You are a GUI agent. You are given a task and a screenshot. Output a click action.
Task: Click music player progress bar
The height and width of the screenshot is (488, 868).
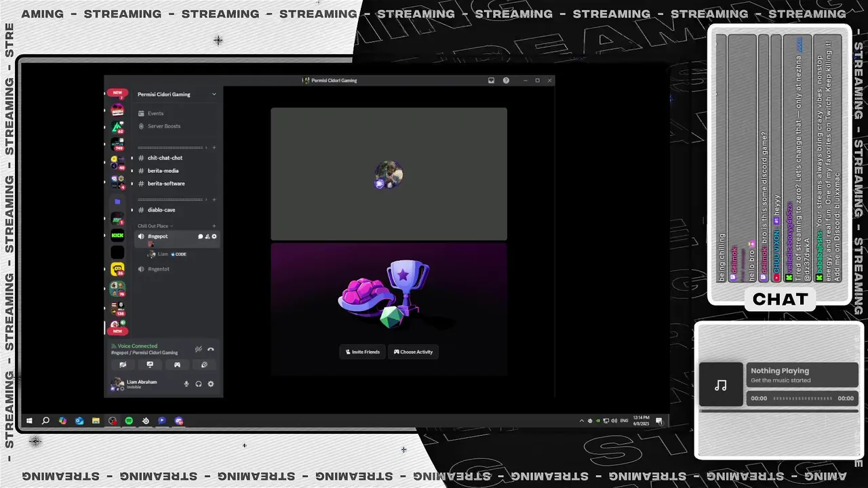point(802,399)
